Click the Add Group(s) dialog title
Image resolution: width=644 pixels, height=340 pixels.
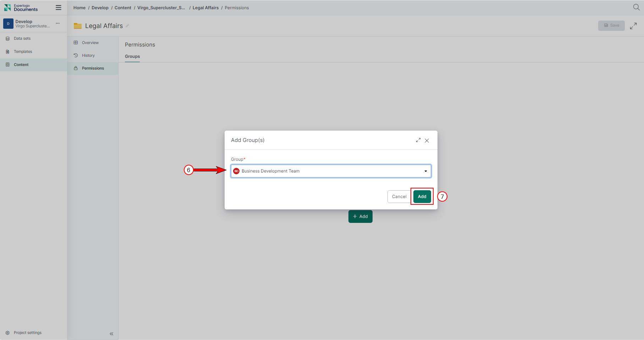click(248, 140)
